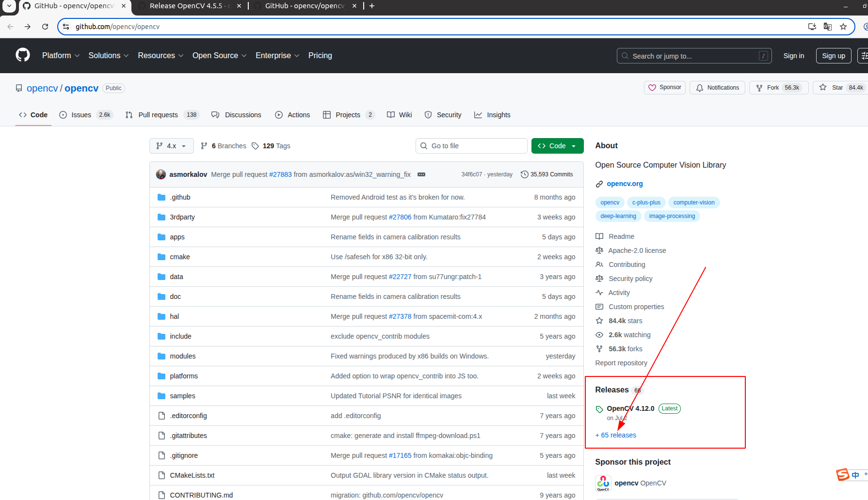Open the OpenCV 4.12.0 latest release

point(630,408)
